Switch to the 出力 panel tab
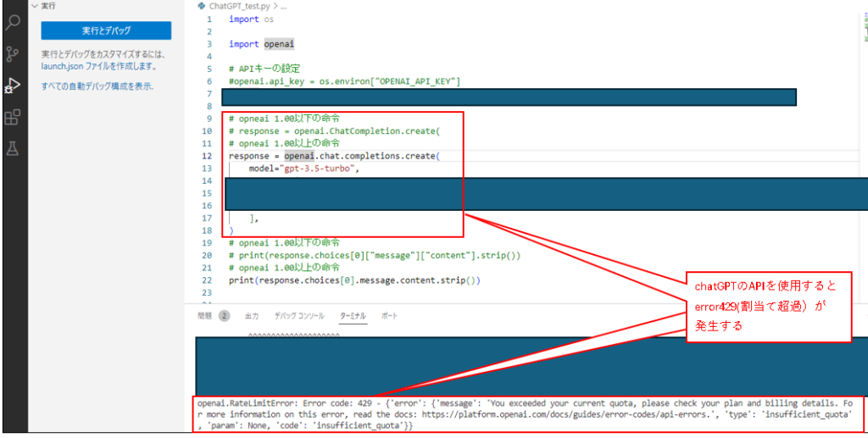This screenshot has height=438, width=868. click(x=252, y=316)
